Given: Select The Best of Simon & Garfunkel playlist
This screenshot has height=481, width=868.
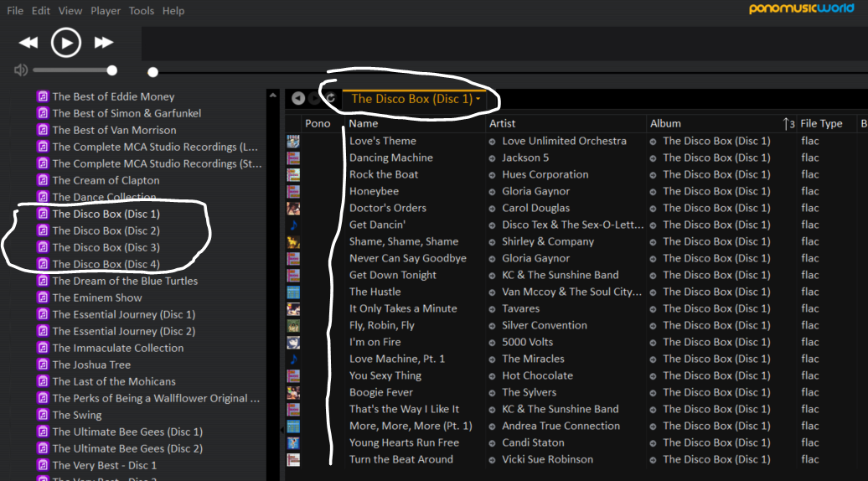Looking at the screenshot, I should pyautogui.click(x=127, y=113).
